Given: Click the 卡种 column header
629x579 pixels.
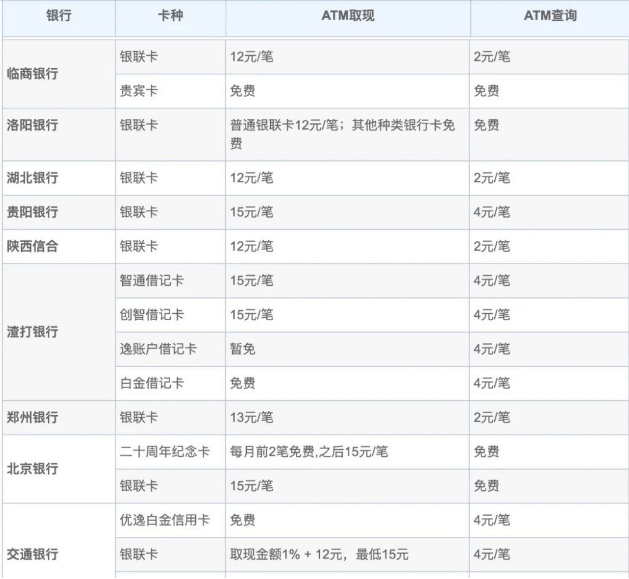Looking at the screenshot, I should (170, 16).
